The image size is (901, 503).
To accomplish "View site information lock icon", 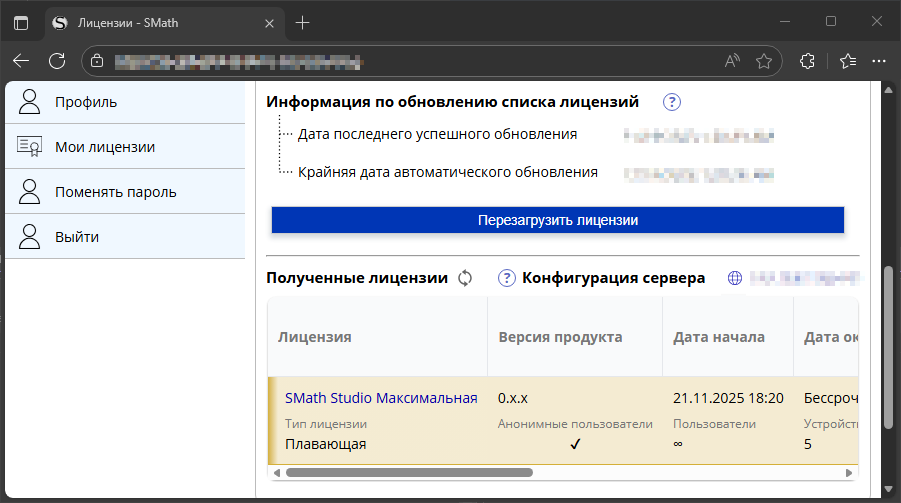I will coord(97,61).
